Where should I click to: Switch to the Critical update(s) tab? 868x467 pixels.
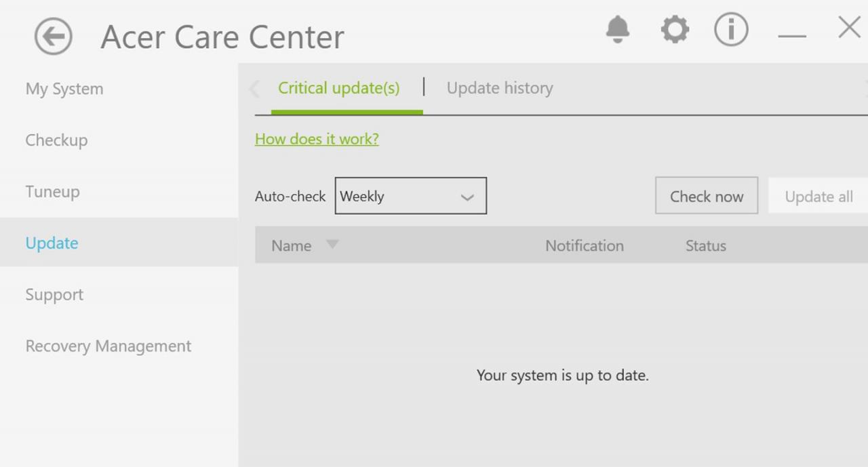339,88
